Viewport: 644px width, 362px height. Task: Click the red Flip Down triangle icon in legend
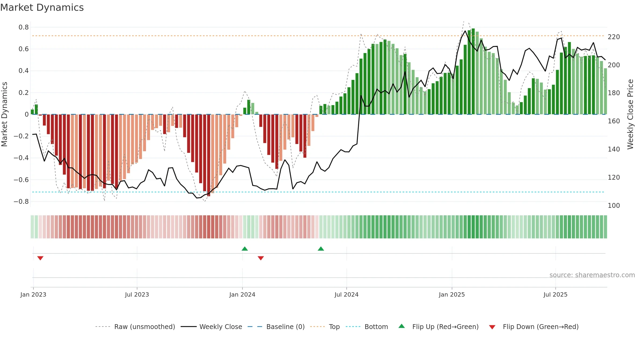[492, 327]
